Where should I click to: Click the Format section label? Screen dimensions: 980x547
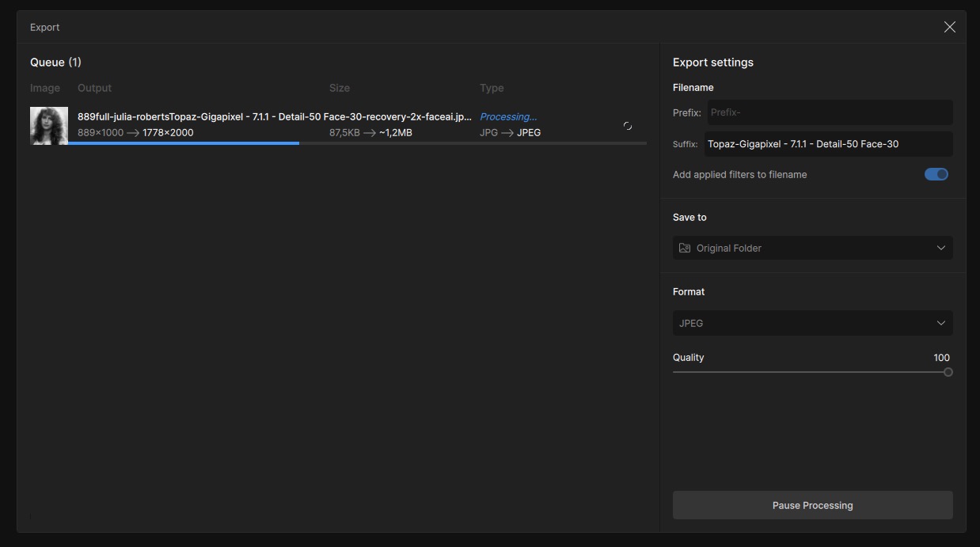[689, 291]
